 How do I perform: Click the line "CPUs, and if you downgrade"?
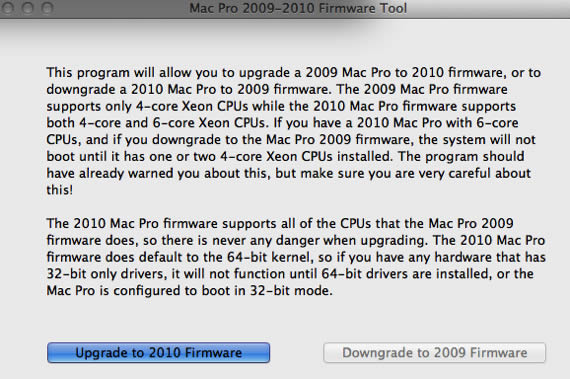291,140
